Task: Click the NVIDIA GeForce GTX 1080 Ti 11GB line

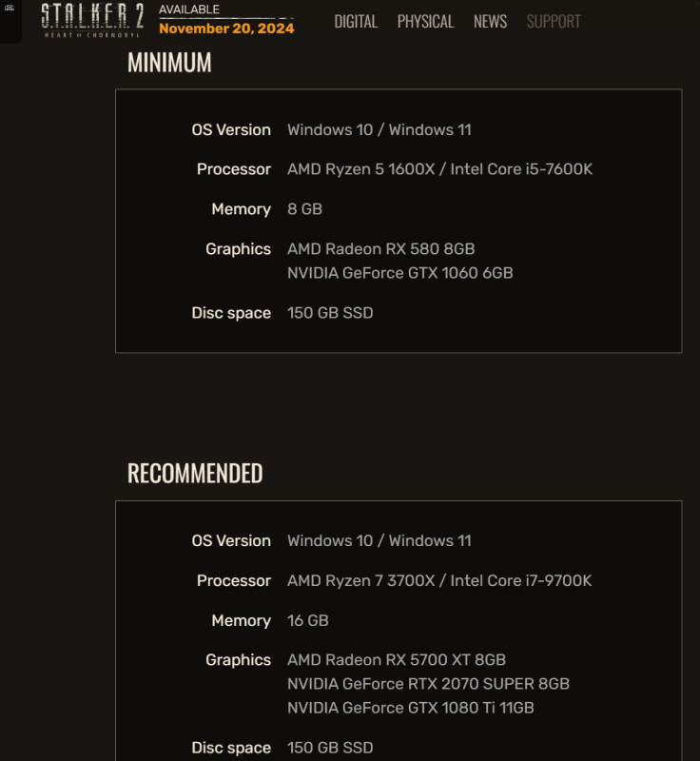Action: (411, 708)
